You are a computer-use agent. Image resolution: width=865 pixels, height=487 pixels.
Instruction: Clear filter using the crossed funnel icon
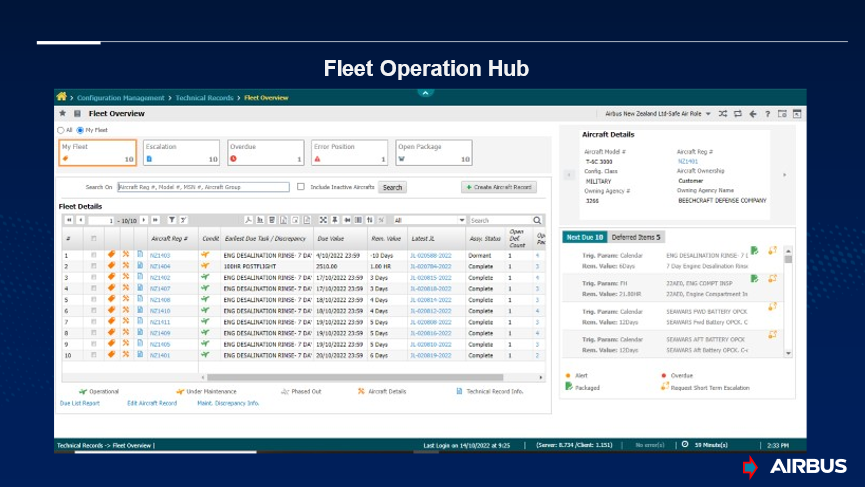coord(183,220)
